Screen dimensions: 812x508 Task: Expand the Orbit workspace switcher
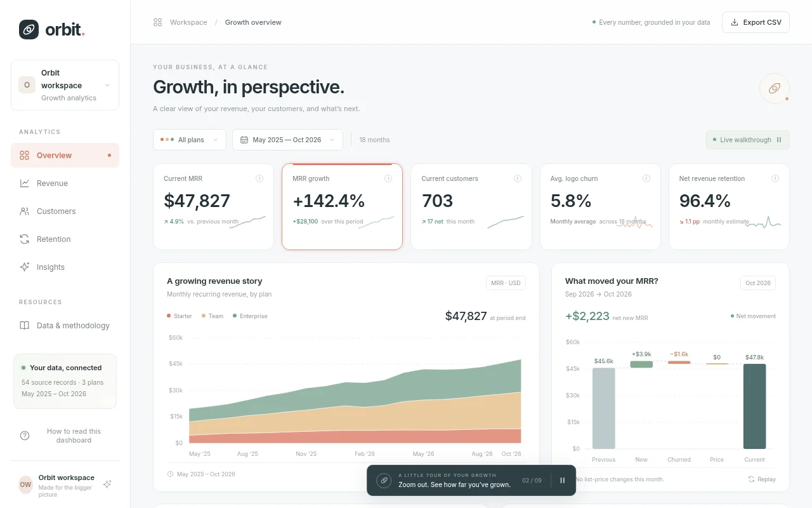coord(65,85)
